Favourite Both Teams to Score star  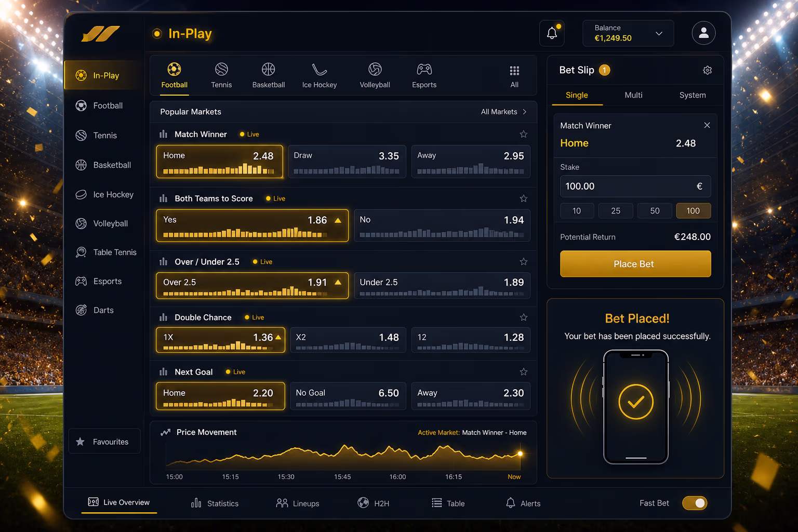point(523,198)
